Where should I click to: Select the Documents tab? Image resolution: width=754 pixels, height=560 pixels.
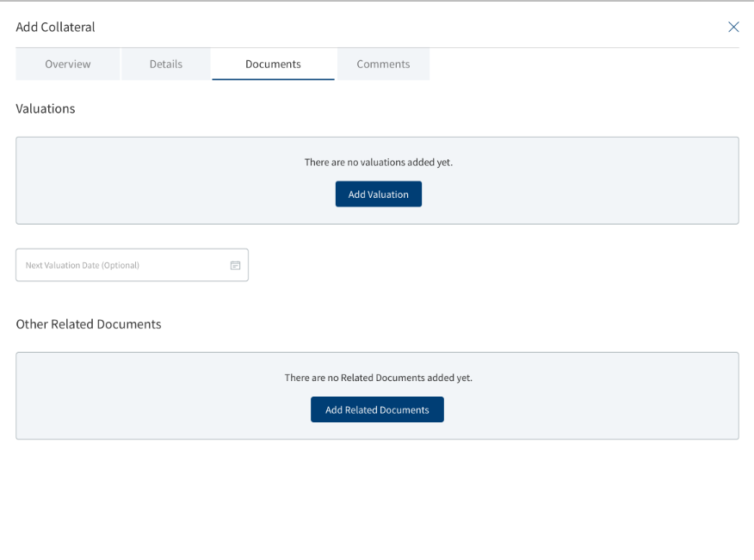click(273, 64)
